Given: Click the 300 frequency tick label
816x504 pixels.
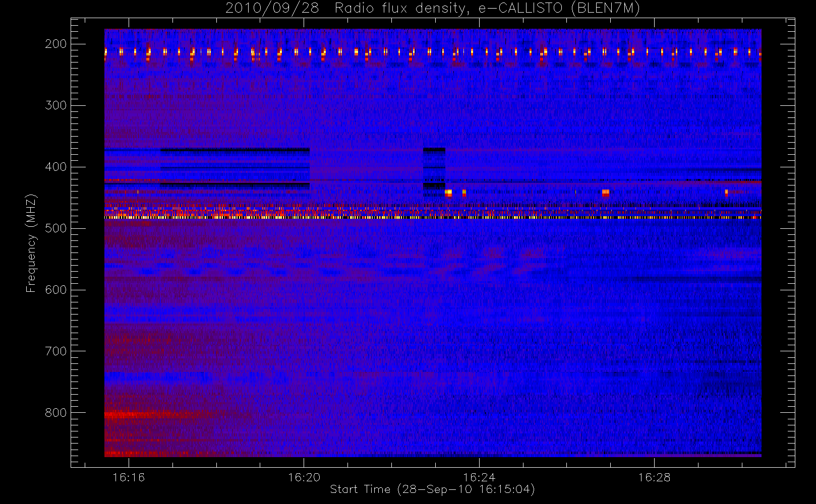Looking at the screenshot, I should click(x=55, y=105).
